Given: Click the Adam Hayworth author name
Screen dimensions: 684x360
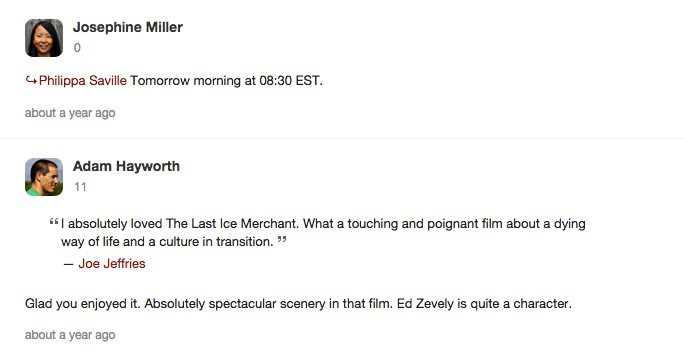Looking at the screenshot, I should [126, 166].
